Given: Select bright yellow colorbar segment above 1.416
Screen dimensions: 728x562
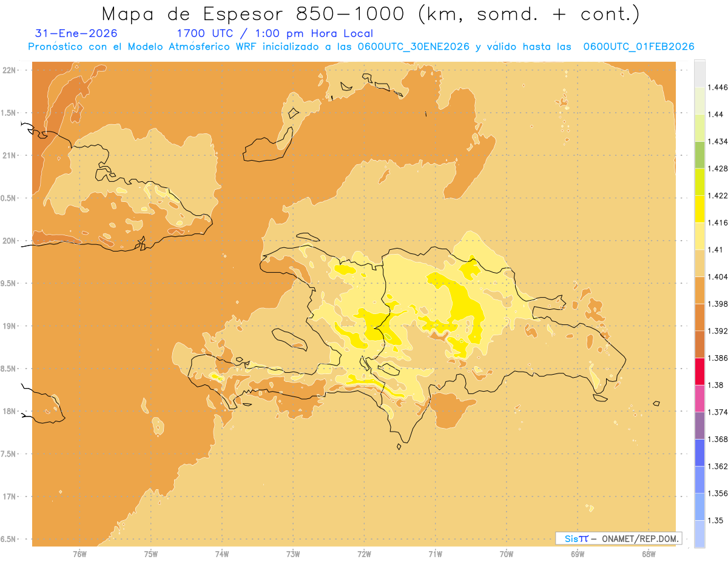Looking at the screenshot, I should pos(699,209).
